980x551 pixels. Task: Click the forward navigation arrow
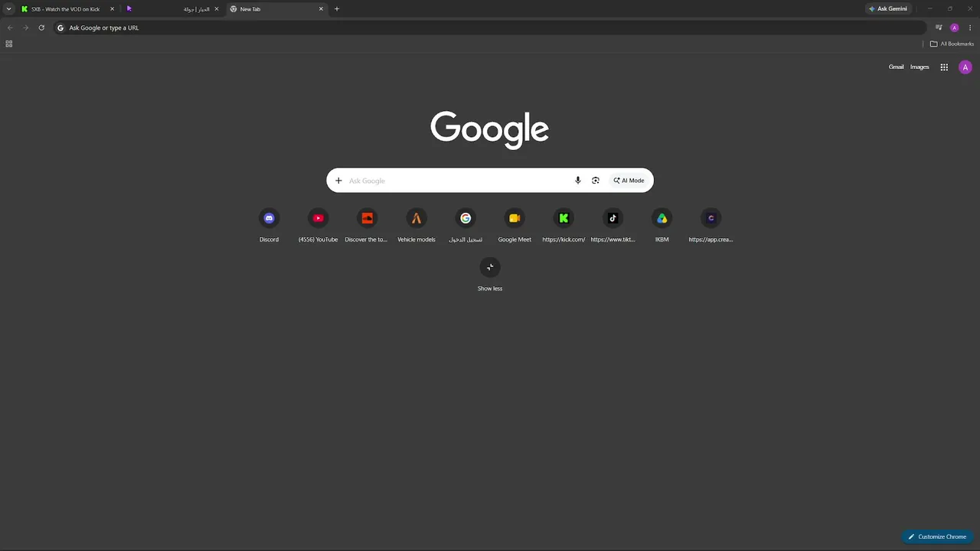click(x=25, y=28)
